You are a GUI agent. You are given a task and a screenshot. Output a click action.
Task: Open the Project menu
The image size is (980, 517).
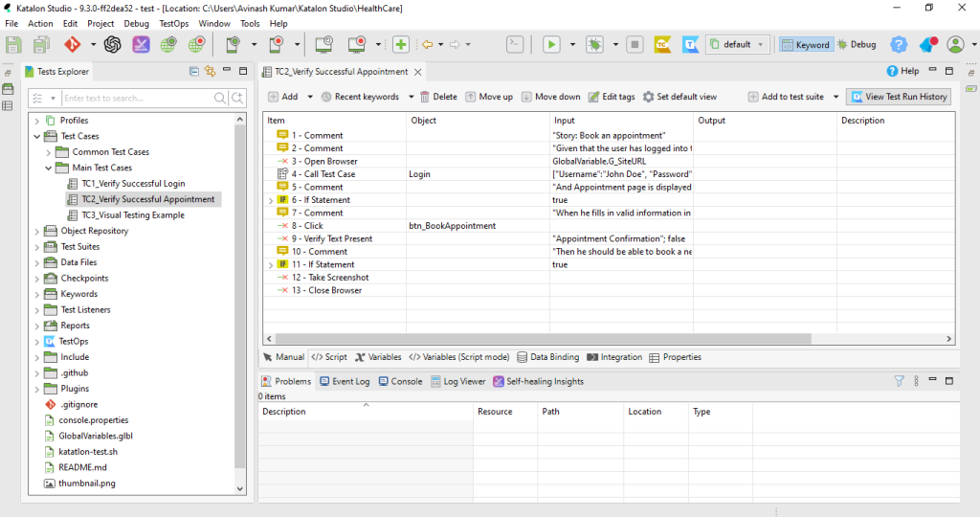coord(100,23)
